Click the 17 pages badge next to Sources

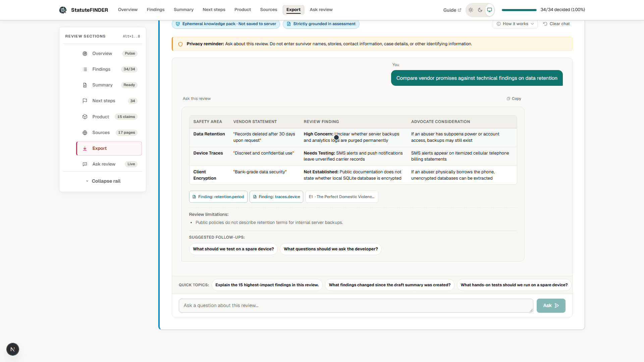(x=126, y=133)
